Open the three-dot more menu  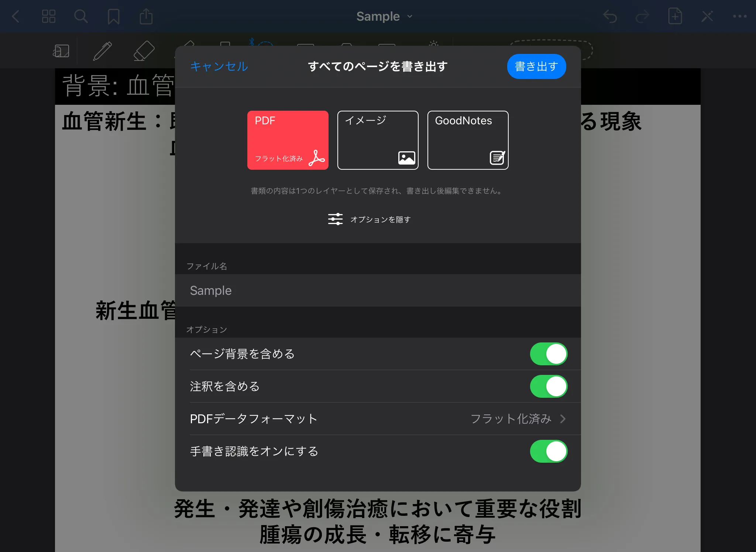pos(739,17)
